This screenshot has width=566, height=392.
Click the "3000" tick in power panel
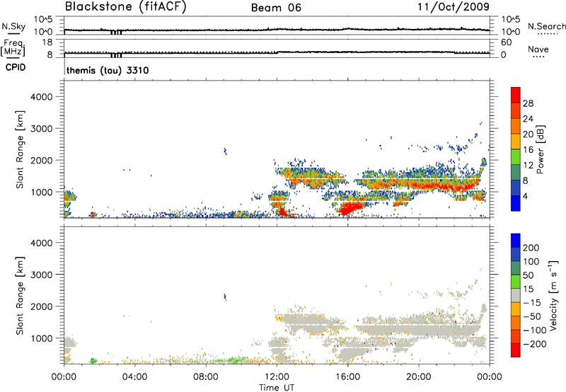[42, 129]
